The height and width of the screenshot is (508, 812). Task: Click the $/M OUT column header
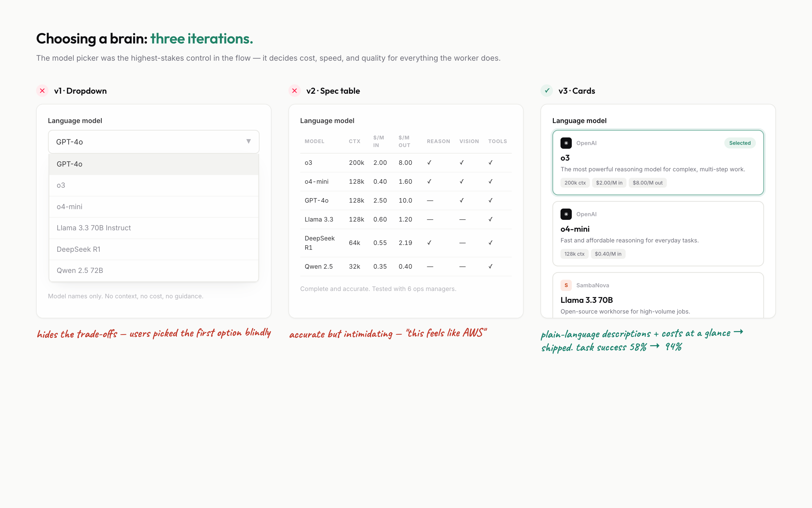coord(404,141)
